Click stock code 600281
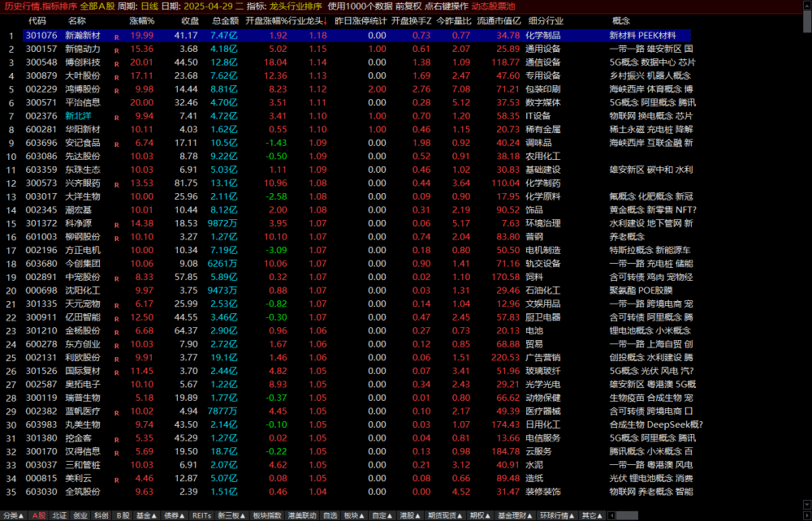The width and height of the screenshot is (812, 521). click(x=41, y=129)
